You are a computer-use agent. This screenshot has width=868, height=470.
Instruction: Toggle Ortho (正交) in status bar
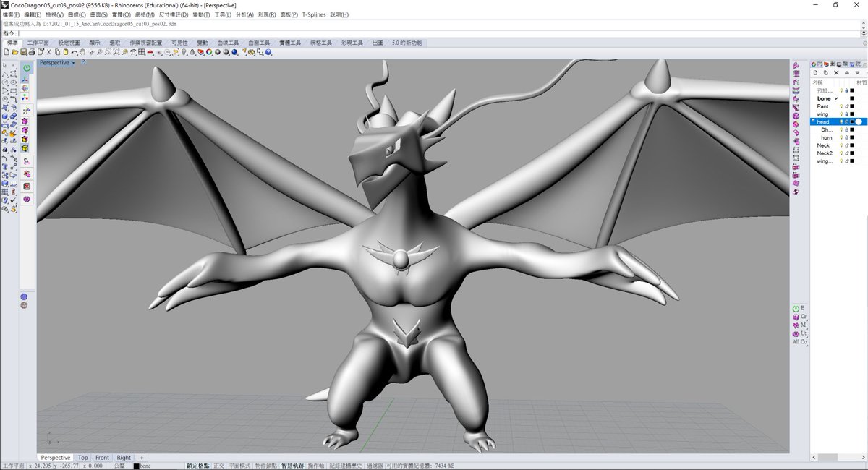(x=218, y=466)
